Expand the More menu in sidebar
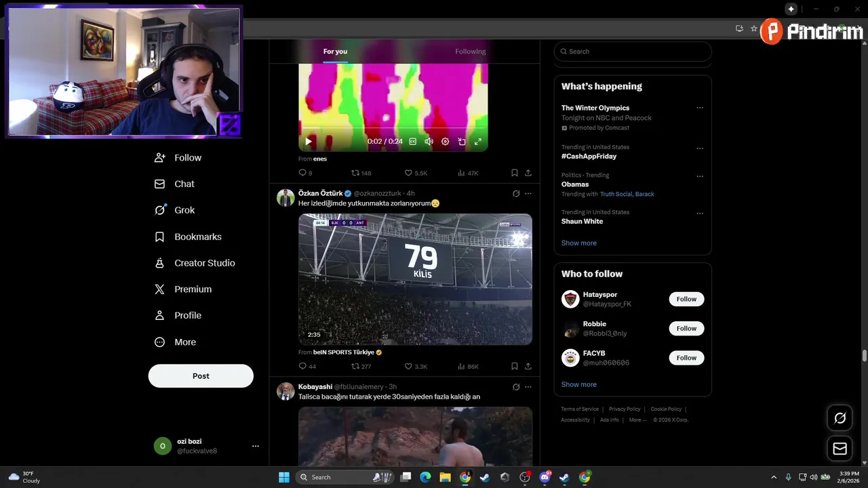 [x=176, y=342]
